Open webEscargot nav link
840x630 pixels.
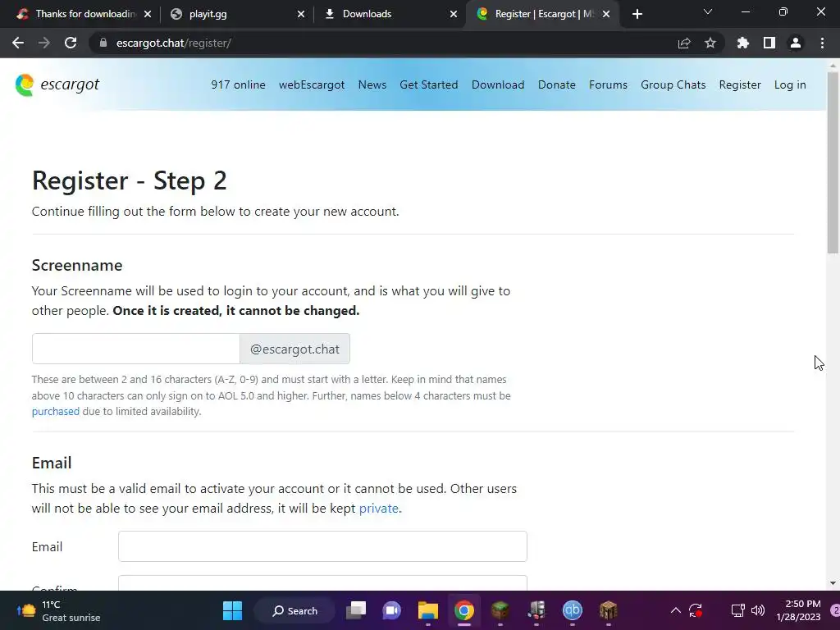point(312,84)
